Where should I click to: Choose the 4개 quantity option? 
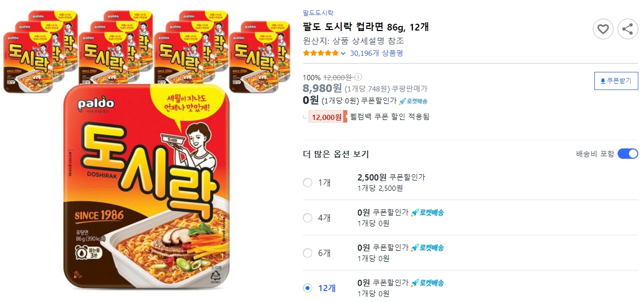(308, 218)
